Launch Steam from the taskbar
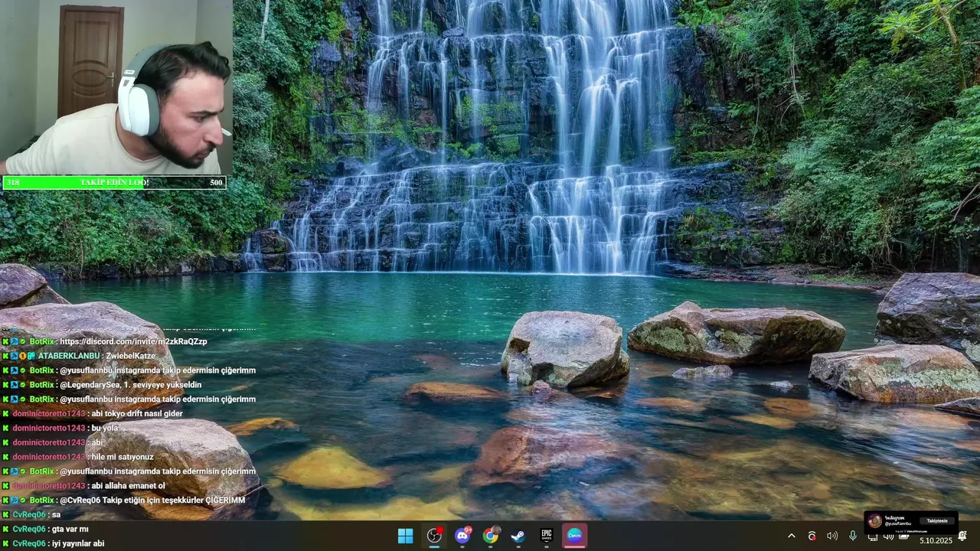 (518, 536)
